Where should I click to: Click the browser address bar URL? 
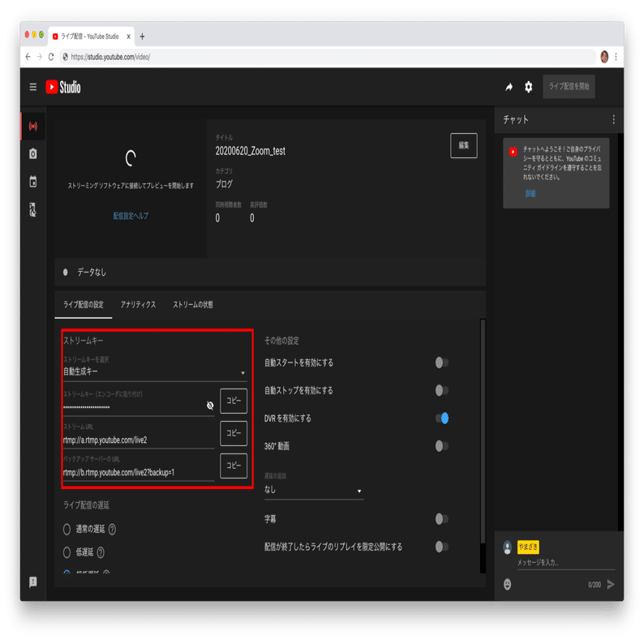tap(110, 57)
